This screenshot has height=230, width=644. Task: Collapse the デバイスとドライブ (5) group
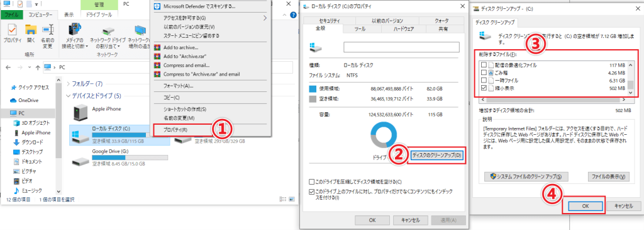click(x=69, y=96)
